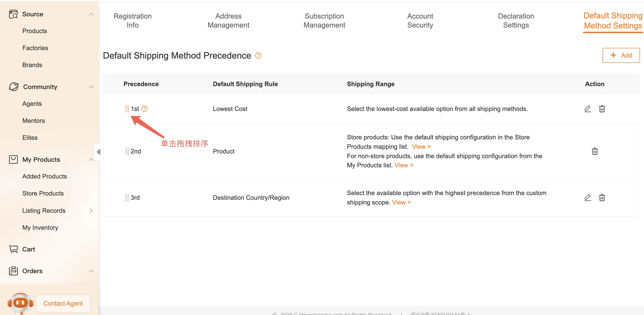
Task: Switch to Address Management tab
Action: (228, 21)
